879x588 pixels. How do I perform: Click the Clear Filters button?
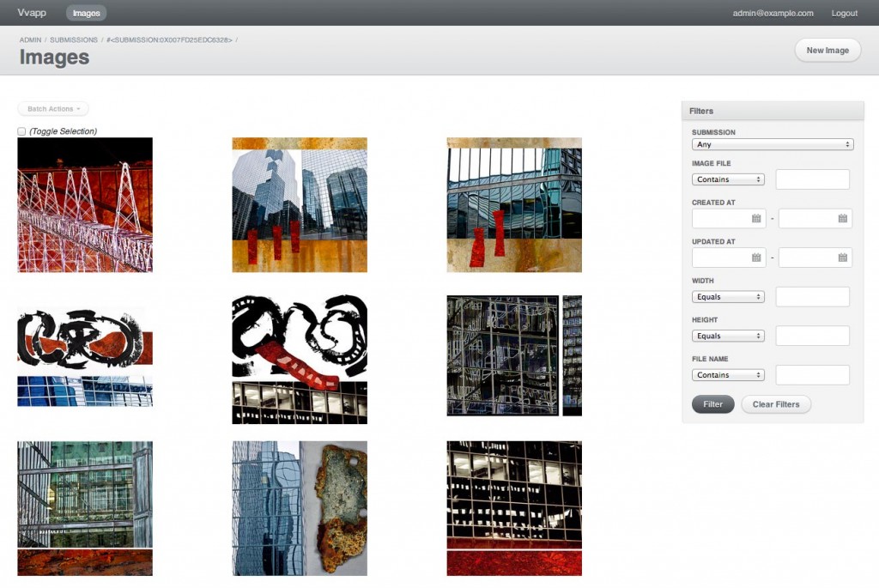pyautogui.click(x=776, y=404)
